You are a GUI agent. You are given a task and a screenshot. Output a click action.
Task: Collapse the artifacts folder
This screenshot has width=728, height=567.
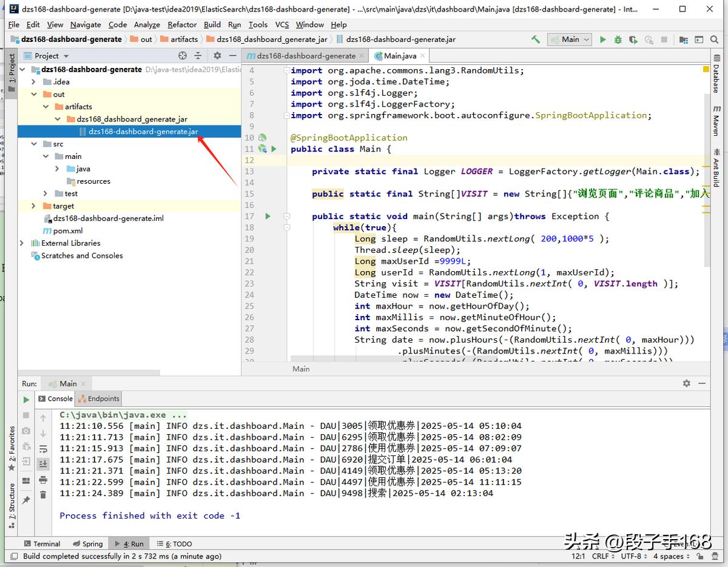[x=46, y=107]
